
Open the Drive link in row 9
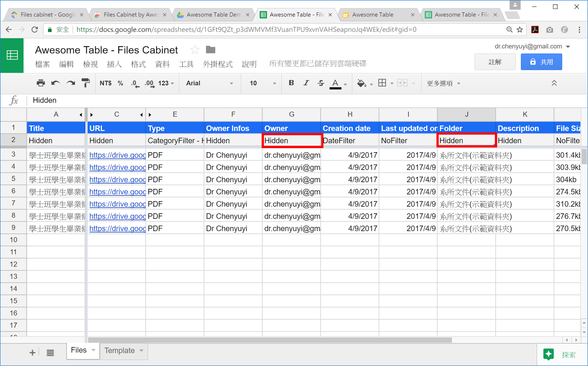tap(117, 229)
